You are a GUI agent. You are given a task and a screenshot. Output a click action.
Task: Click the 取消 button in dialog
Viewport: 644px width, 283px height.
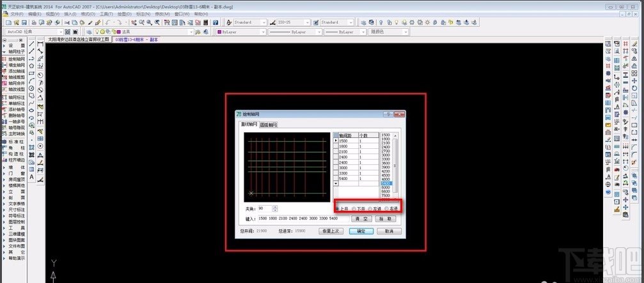[x=389, y=231]
